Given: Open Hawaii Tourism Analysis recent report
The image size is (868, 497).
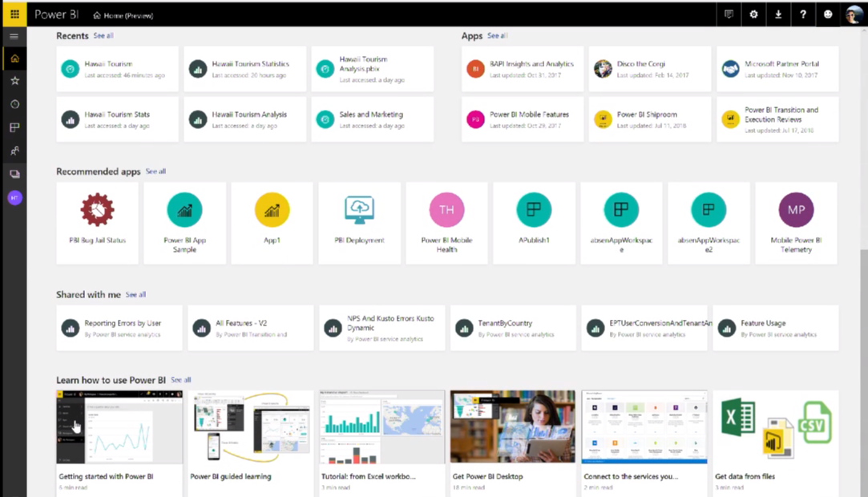Looking at the screenshot, I should [244, 119].
